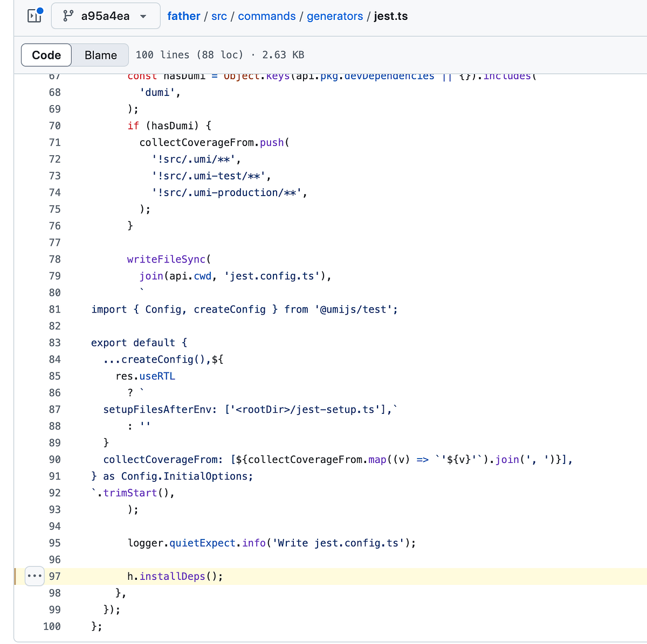The height and width of the screenshot is (644, 647).
Task: Click line number 67 in the gutter
Action: click(54, 75)
